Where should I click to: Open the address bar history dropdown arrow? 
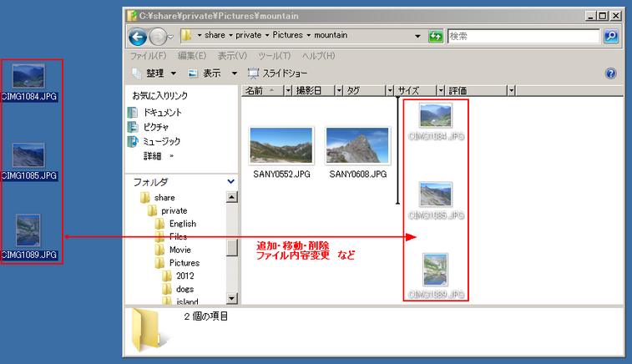click(x=417, y=37)
